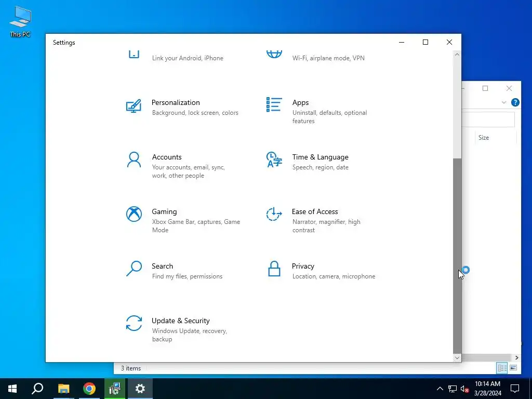This screenshot has width=532, height=399.
Task: Click "Background, lock screen, colors" text
Action: click(195, 113)
